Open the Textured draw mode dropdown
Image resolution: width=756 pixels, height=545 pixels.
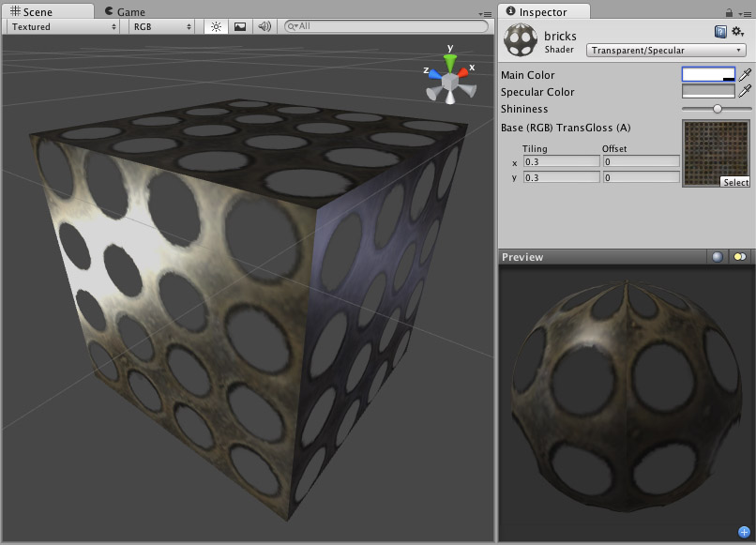(61, 26)
